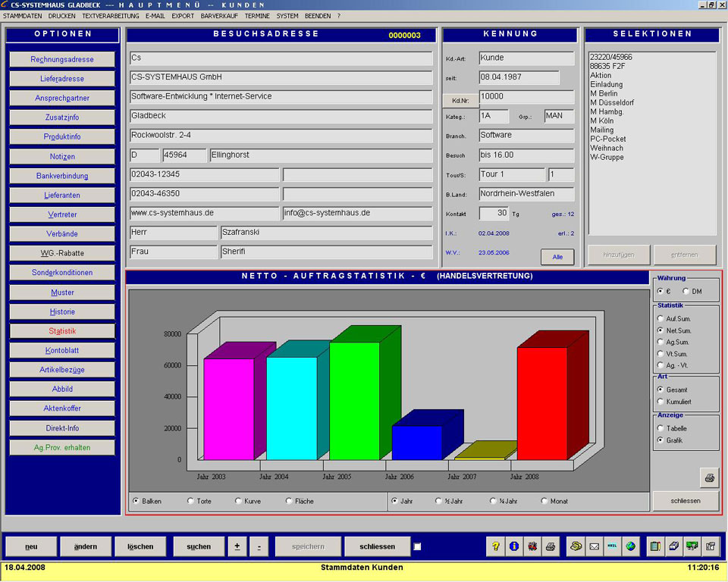Screen dimensions: 728x582
Task: Click the telephone icon in bottom toolbar
Action: [576, 546]
